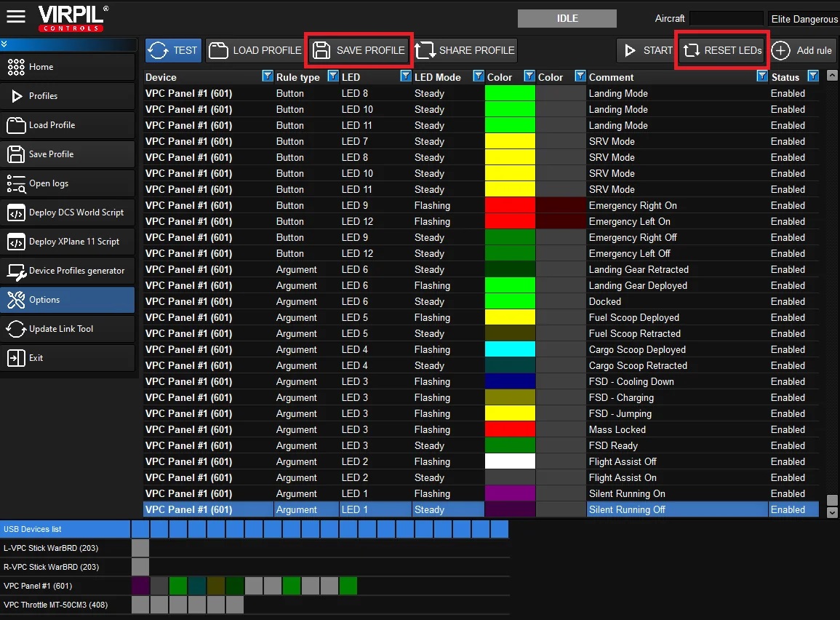
Task: Click the Save Profile floppy icon in sidebar
Action: click(x=15, y=154)
